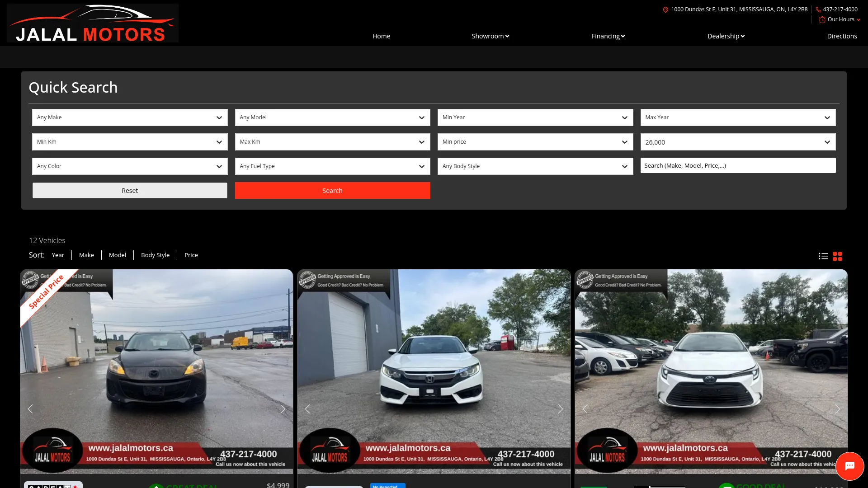This screenshot has width=868, height=488.
Task: Sort vehicles by Model
Action: tap(118, 255)
